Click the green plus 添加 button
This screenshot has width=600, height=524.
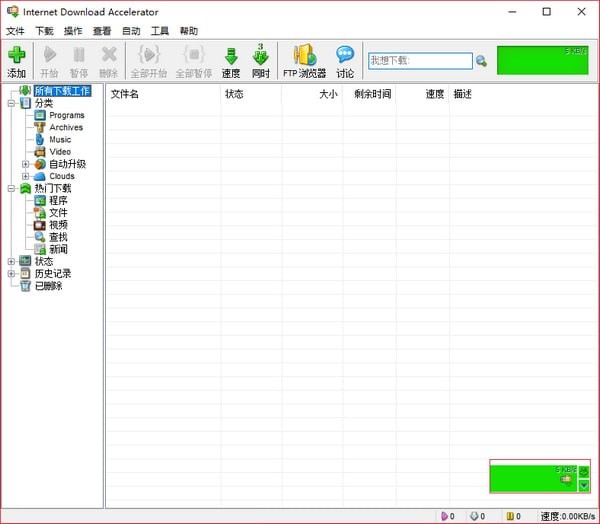[16, 60]
